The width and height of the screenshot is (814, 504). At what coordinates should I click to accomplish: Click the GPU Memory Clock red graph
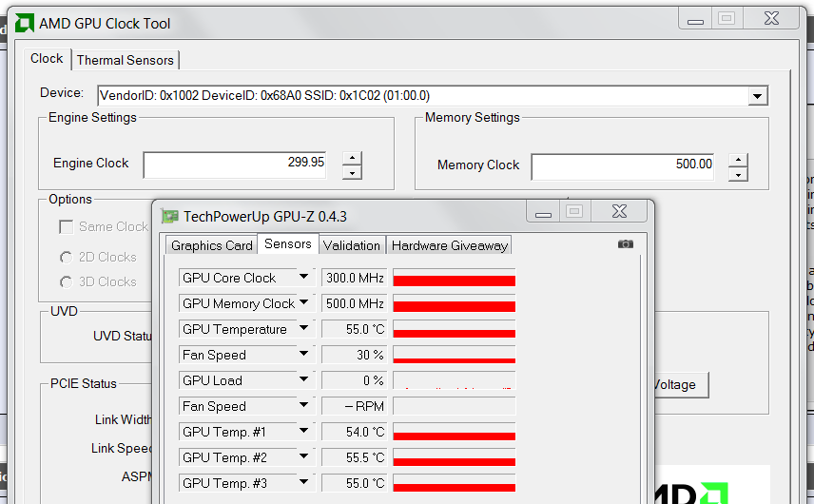click(455, 303)
